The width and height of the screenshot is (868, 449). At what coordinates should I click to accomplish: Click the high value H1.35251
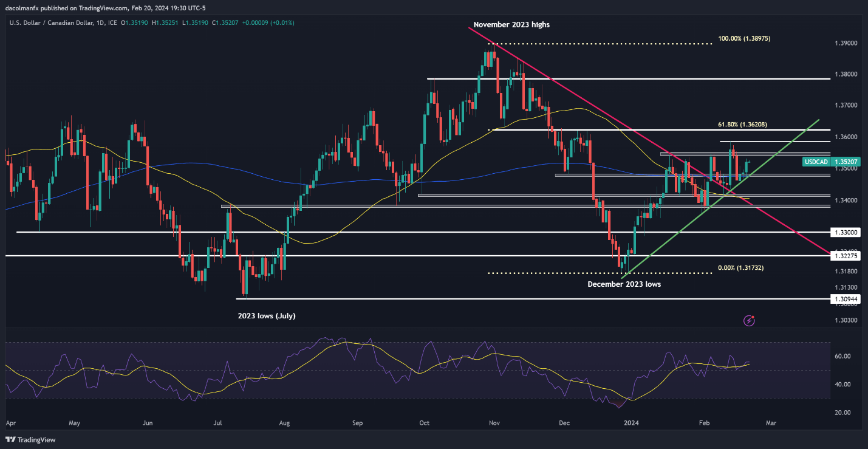[x=166, y=23]
